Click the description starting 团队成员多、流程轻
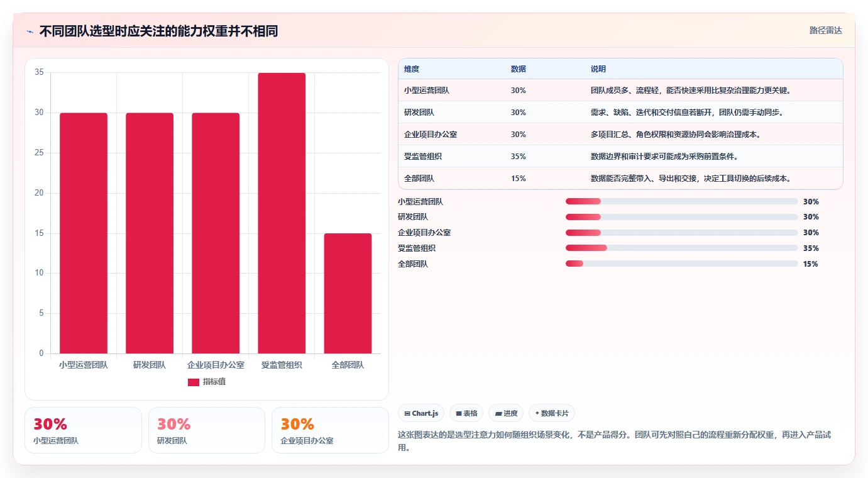 (x=691, y=91)
